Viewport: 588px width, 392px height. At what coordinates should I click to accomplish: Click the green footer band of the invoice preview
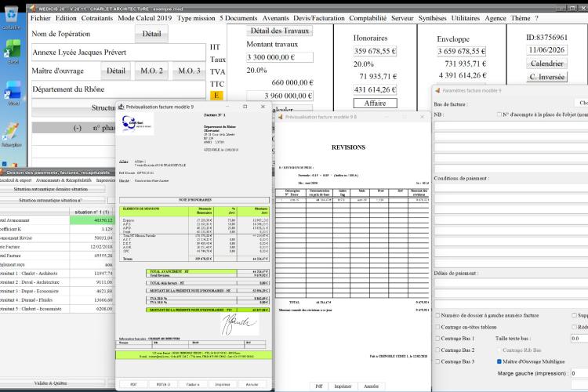(x=194, y=355)
